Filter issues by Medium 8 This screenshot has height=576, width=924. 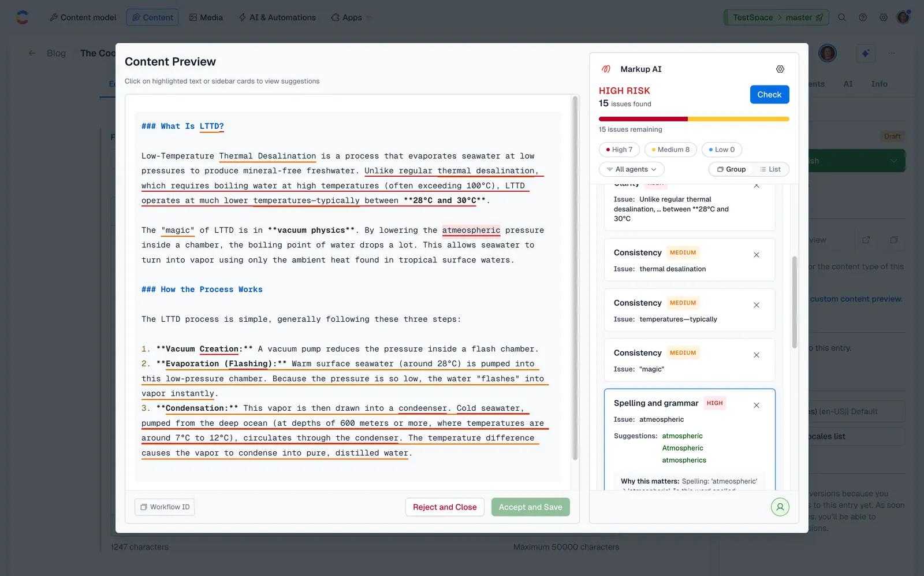click(670, 150)
